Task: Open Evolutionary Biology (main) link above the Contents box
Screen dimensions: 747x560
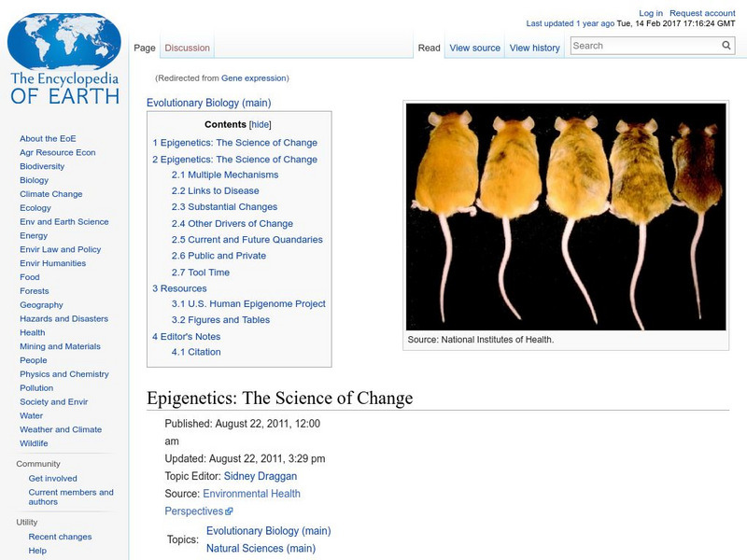Action: click(208, 103)
